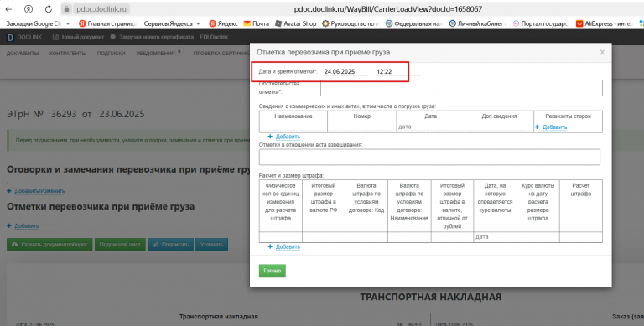Go to the ДОКУМЕНТЫ menu tab
The height and width of the screenshot is (326, 644).
tap(23, 54)
